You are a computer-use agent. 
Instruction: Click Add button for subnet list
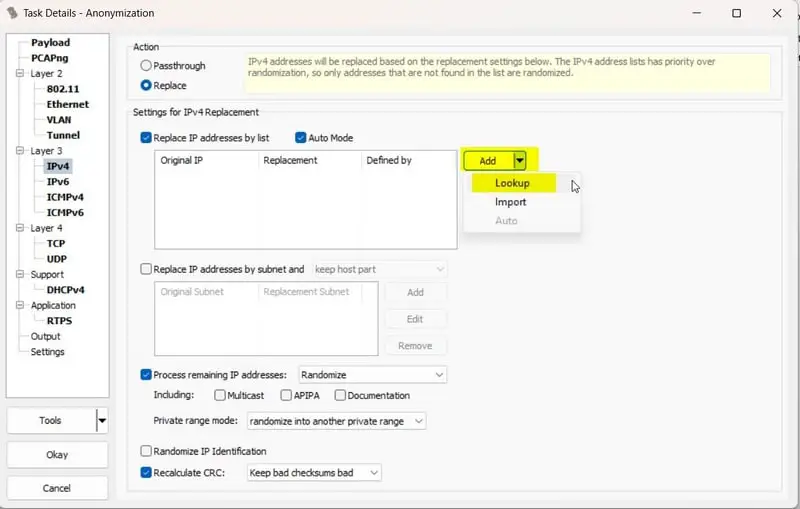point(415,292)
